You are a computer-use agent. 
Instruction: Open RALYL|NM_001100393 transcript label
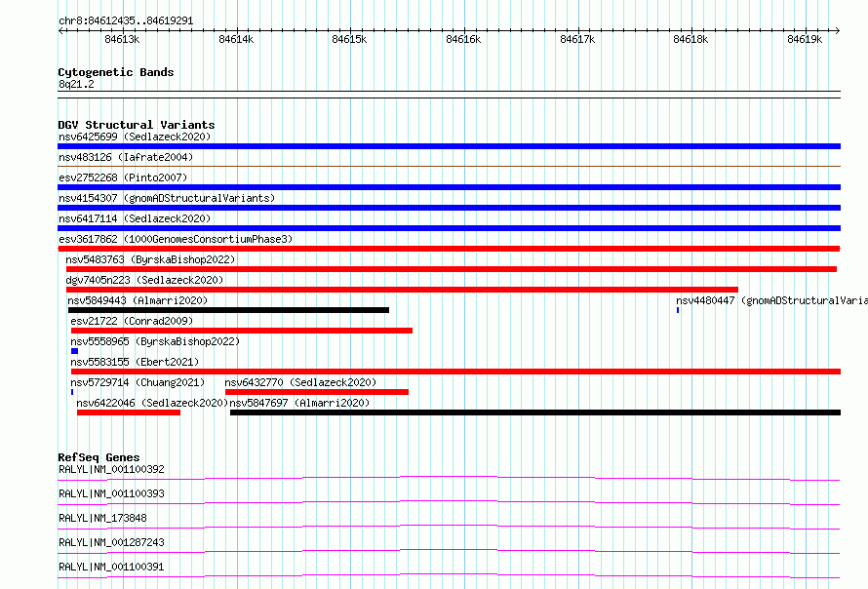111,493
